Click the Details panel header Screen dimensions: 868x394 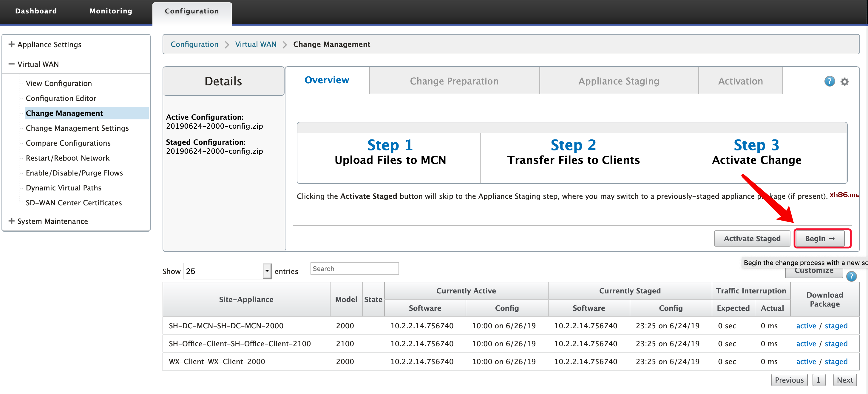tap(223, 81)
